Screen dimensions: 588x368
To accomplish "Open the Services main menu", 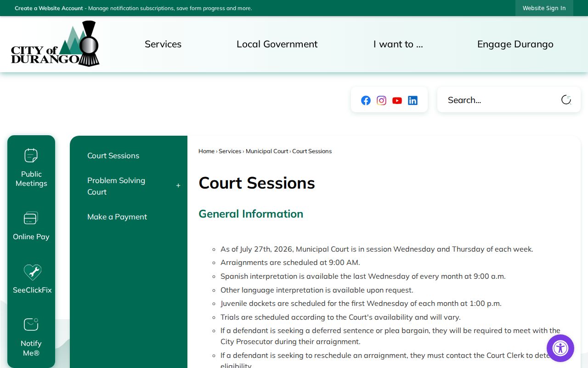I will pyautogui.click(x=163, y=44).
